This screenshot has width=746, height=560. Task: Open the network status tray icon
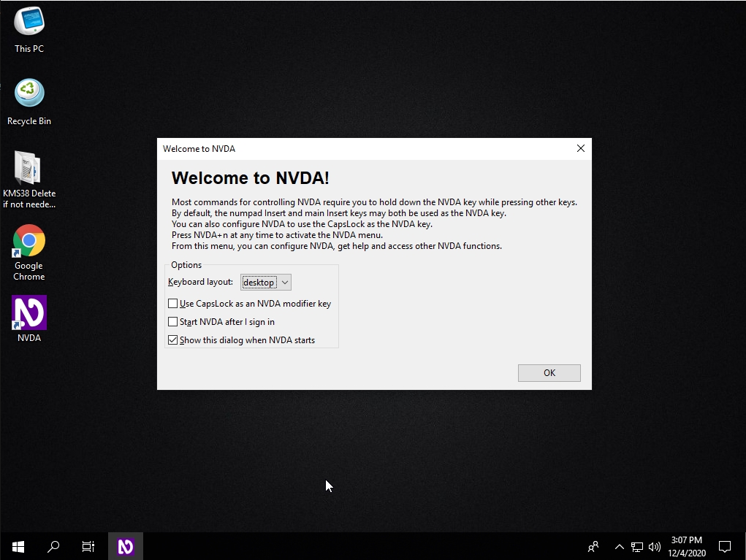[x=637, y=547]
